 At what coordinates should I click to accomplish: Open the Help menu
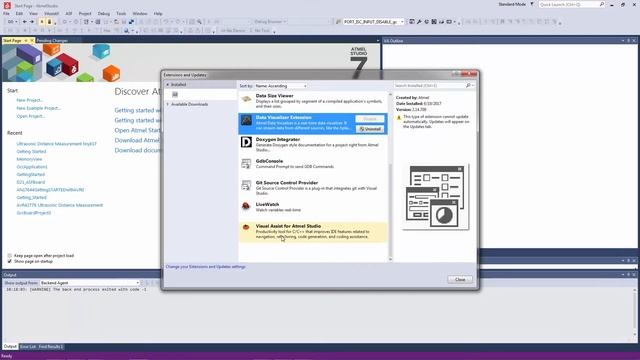click(x=158, y=13)
